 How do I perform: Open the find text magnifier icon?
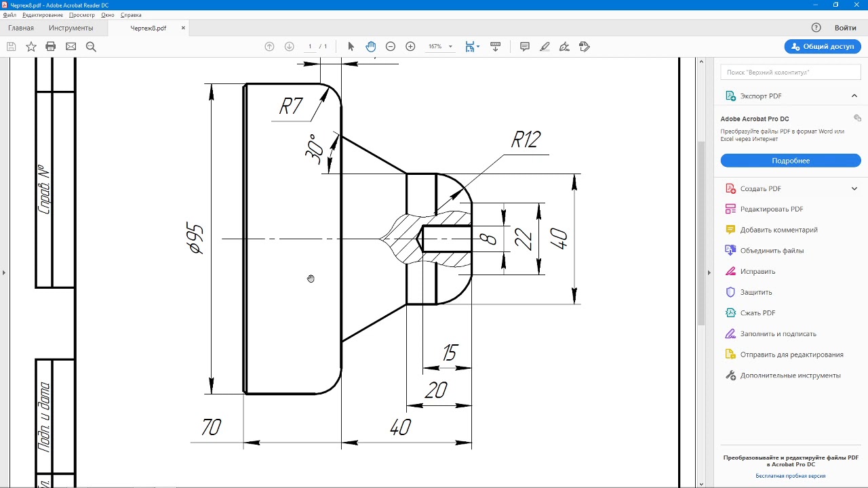click(91, 47)
